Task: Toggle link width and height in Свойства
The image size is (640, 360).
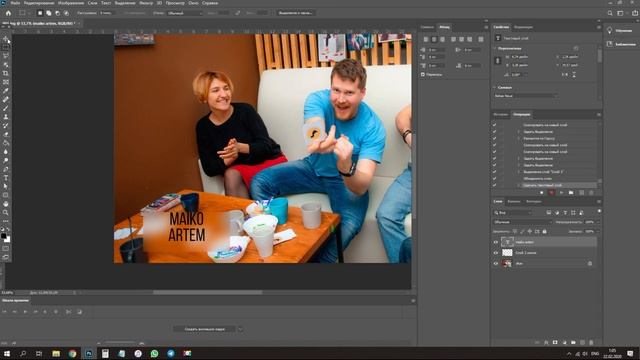Action: pos(498,61)
